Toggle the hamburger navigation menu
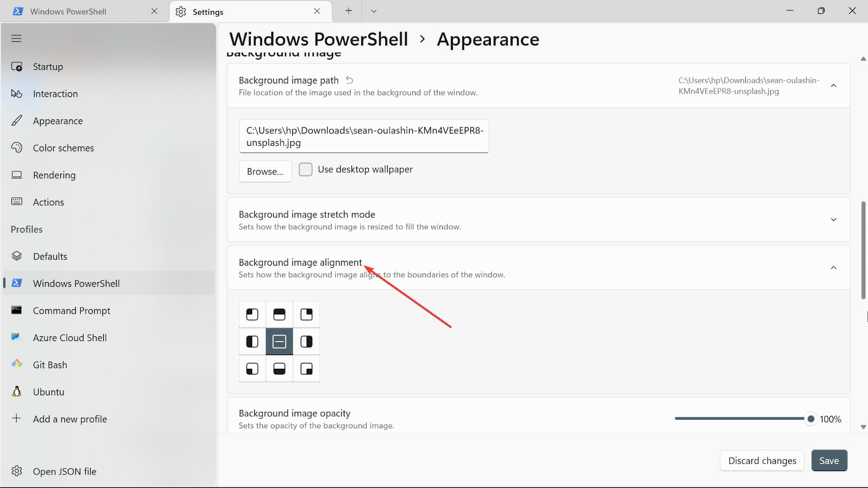This screenshot has height=488, width=868. pyautogui.click(x=16, y=38)
